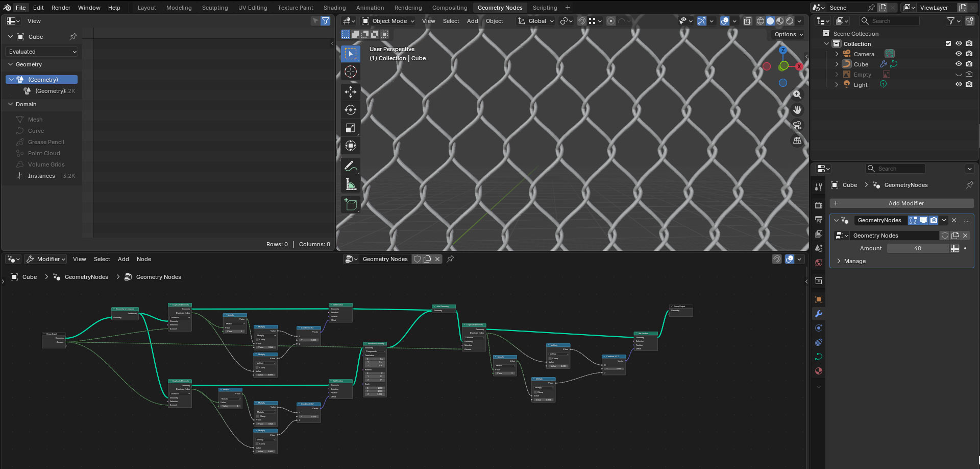The image size is (980, 469).
Task: Open the Render menu
Action: (x=61, y=8)
